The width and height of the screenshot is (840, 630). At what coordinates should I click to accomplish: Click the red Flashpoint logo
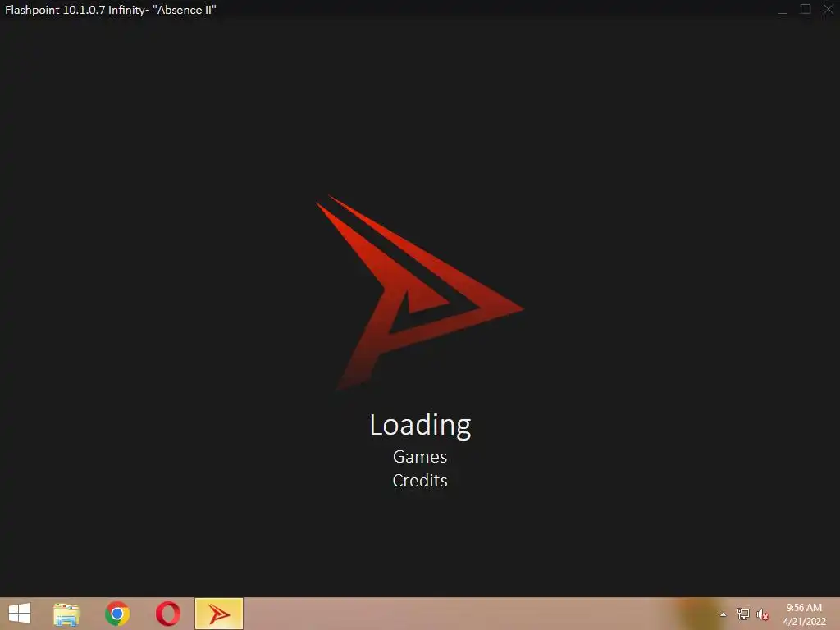click(419, 293)
